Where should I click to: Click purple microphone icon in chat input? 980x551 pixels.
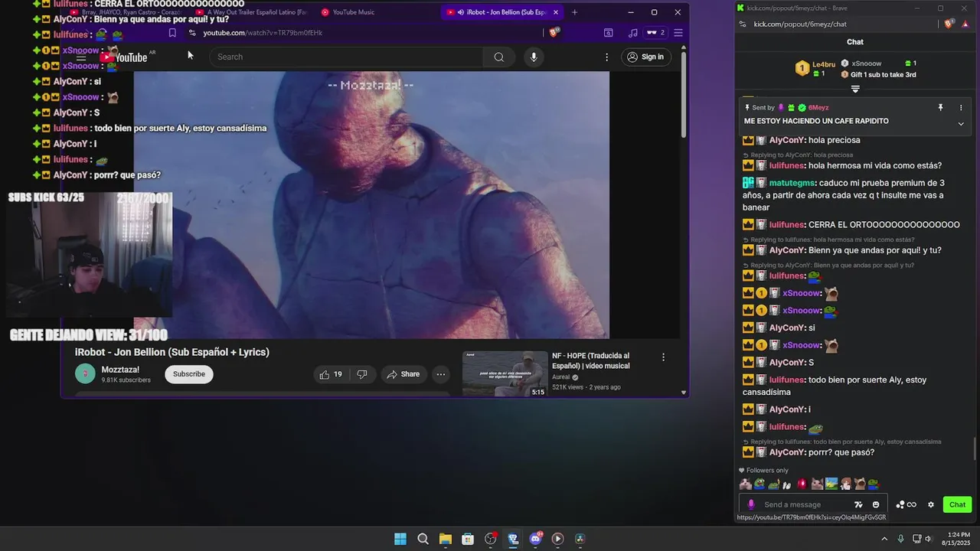[x=751, y=504]
